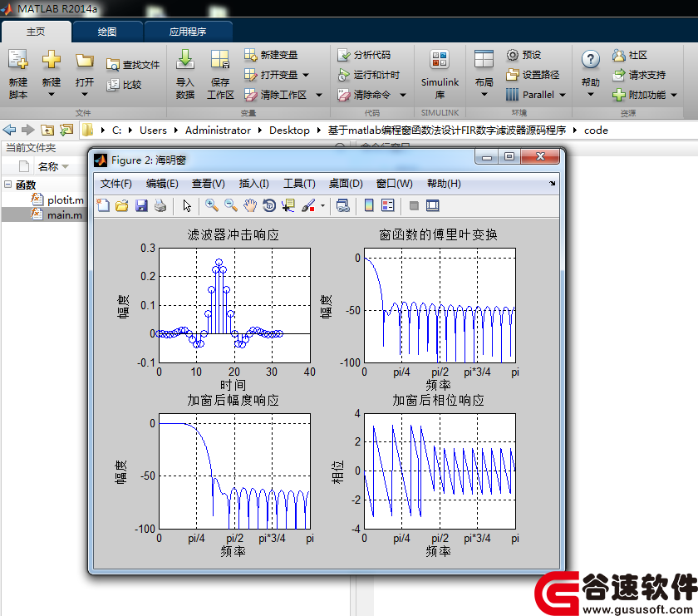Viewport: 698px width, 616px height.
Task: Switch to the Home (主页) tab
Action: tap(36, 32)
